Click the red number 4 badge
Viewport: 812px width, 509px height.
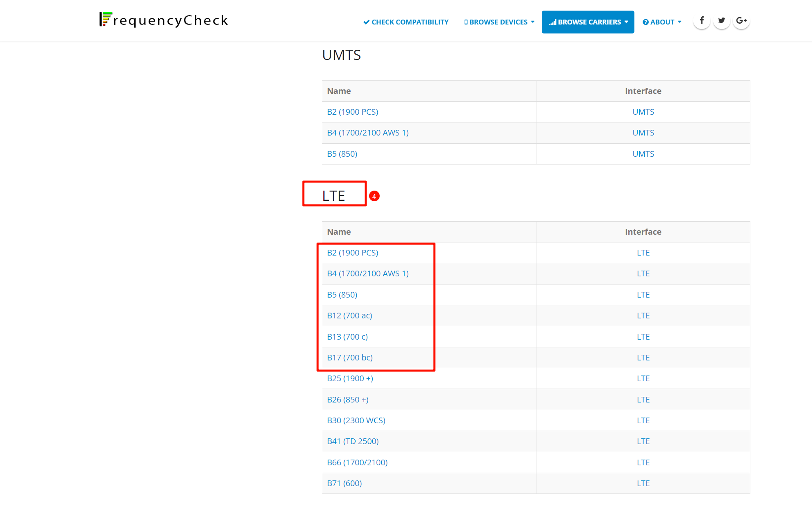pos(374,196)
